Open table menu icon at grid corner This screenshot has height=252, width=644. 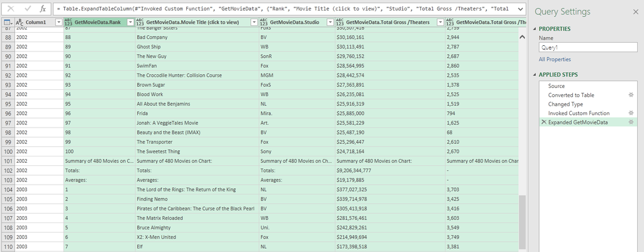coord(8,22)
